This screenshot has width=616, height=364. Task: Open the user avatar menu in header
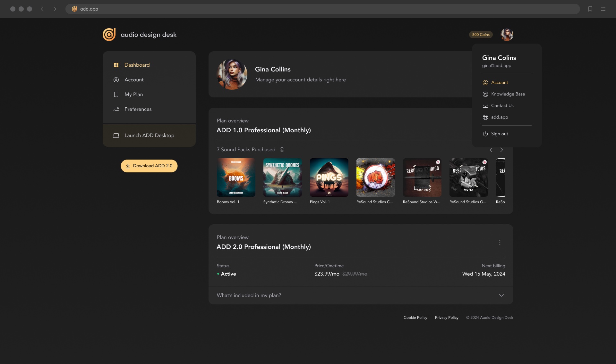507,35
